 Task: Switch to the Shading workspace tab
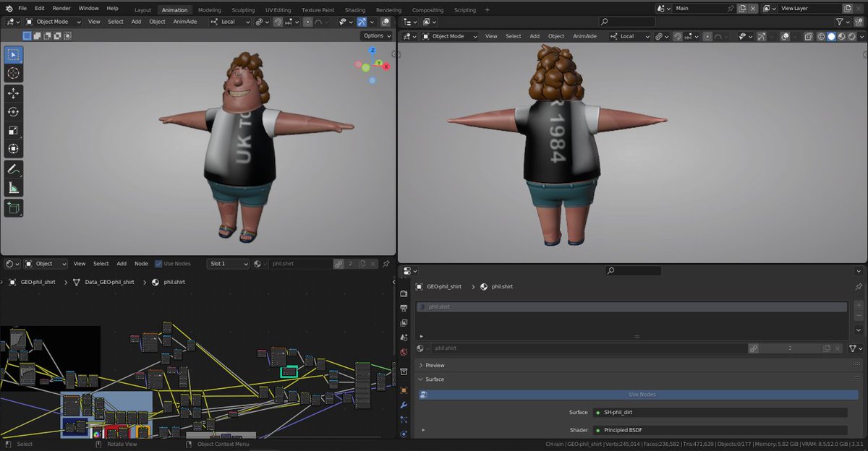354,9
